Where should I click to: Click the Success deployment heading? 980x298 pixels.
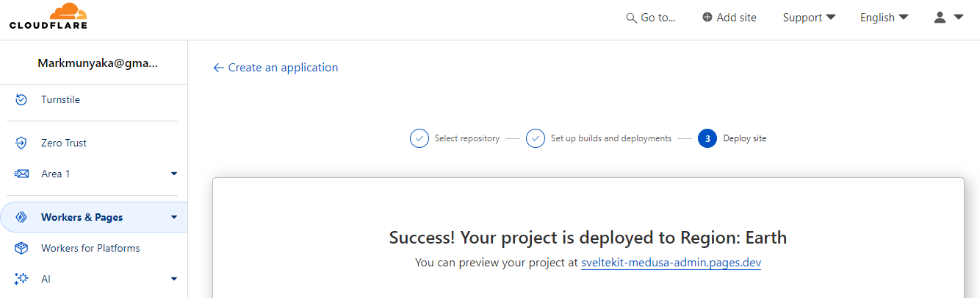[x=588, y=238]
